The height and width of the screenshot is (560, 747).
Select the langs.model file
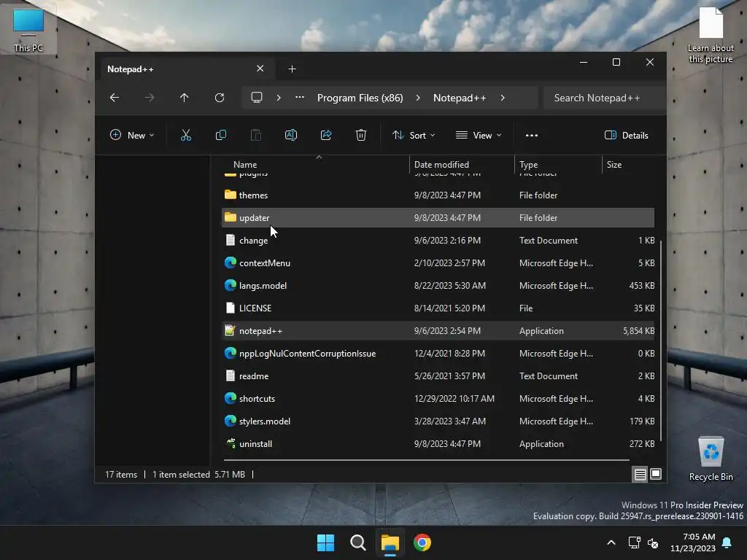tap(438, 285)
